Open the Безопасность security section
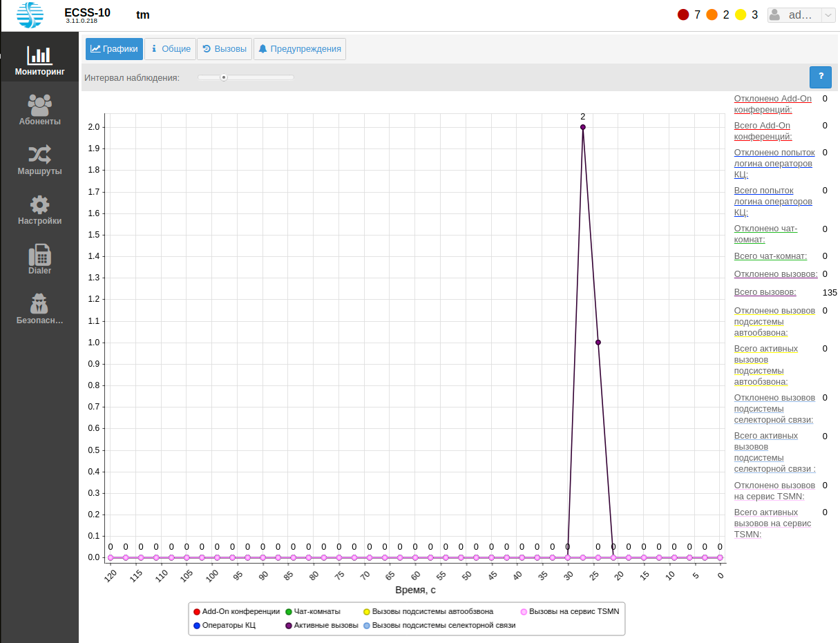The width and height of the screenshot is (840, 643). pos(39,309)
